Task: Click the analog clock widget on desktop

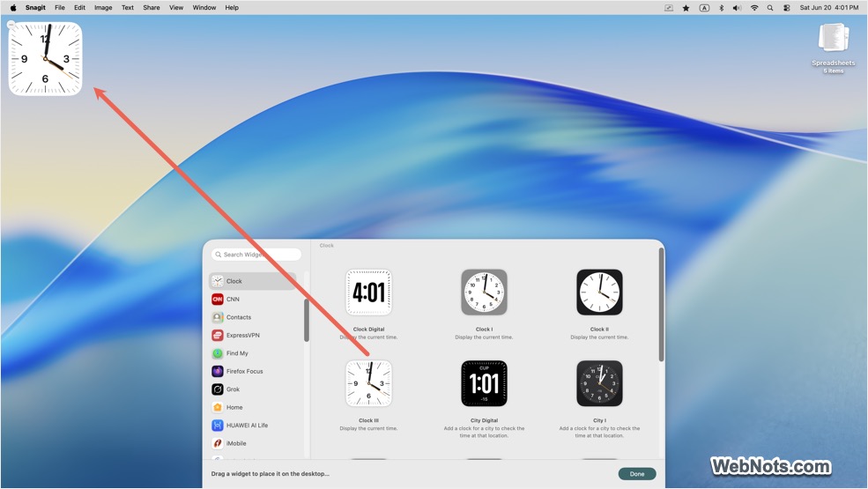Action: 46,59
